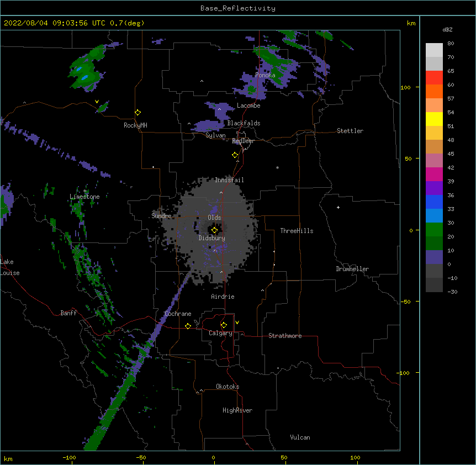Click the Drumheller label
The image size is (476, 465).
pyautogui.click(x=352, y=269)
